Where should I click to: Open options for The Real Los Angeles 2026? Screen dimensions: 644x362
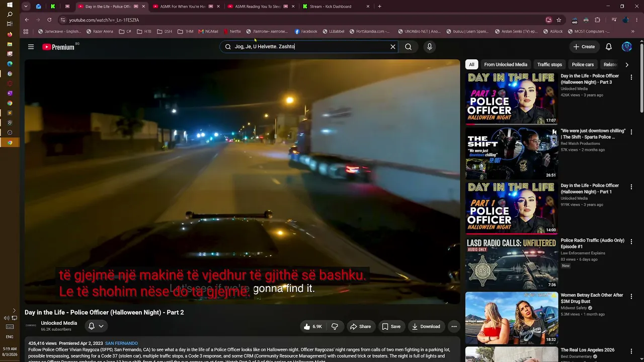[631, 351]
